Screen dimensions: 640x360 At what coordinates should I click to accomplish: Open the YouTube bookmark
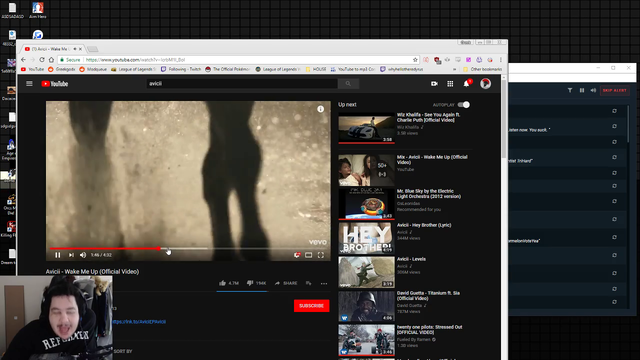click(33, 69)
